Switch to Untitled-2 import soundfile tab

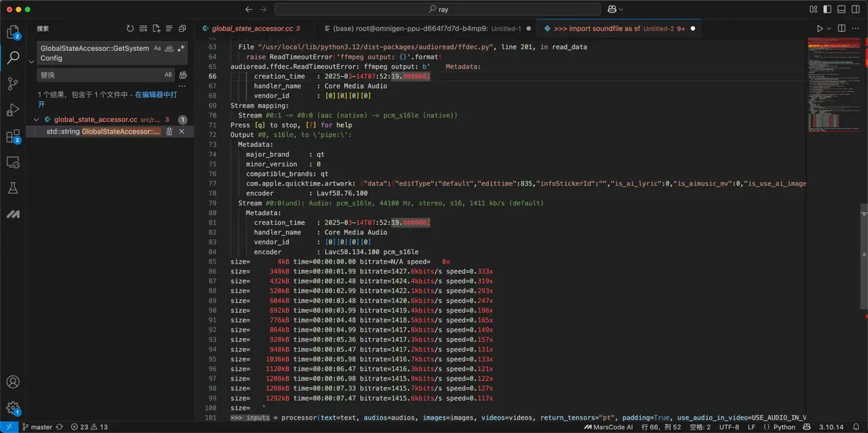(619, 28)
